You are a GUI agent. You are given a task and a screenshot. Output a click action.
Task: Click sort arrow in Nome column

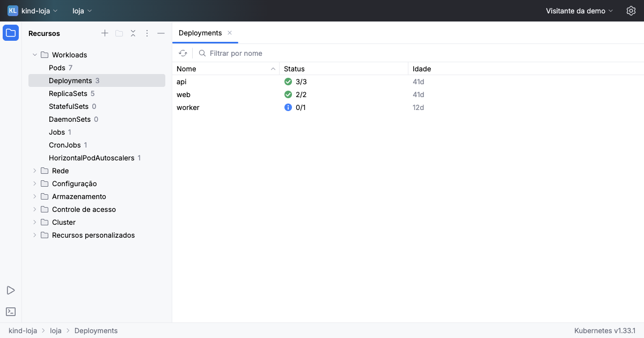tap(273, 69)
